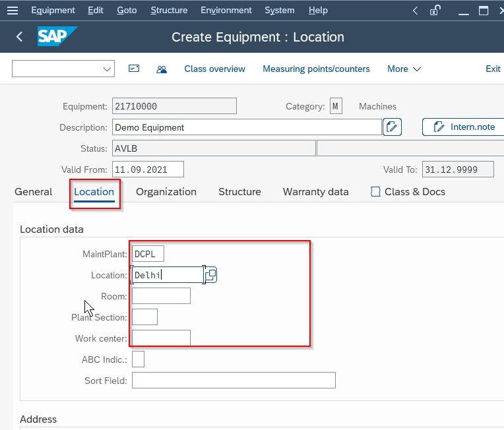Click the Intern.note button

point(463,127)
